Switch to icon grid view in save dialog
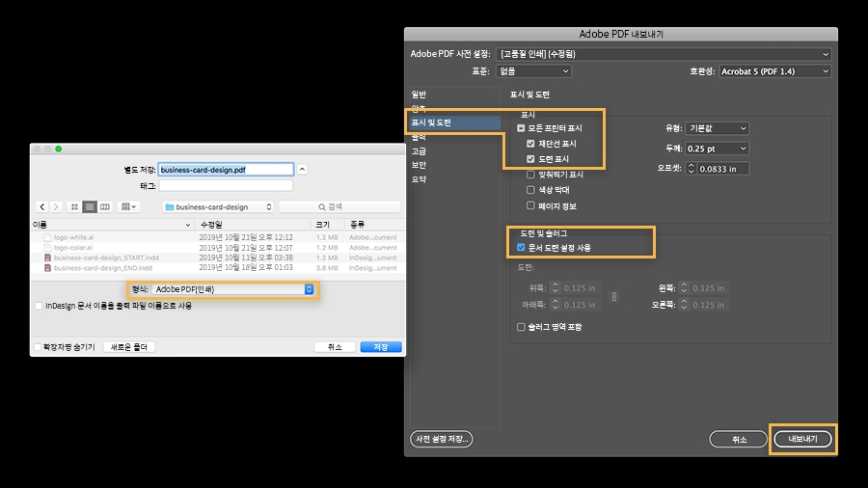Viewport: 868px width, 488px height. pyautogui.click(x=74, y=207)
